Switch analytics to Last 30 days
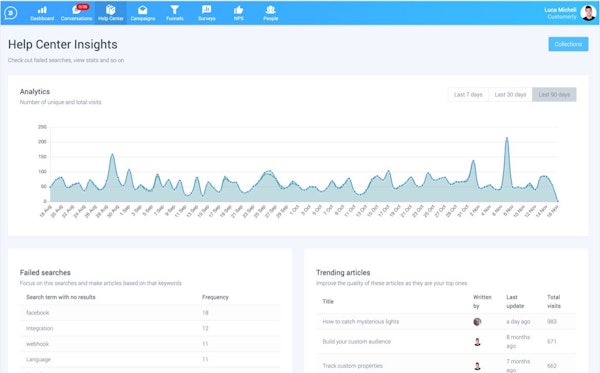The image size is (600, 373). coord(510,94)
